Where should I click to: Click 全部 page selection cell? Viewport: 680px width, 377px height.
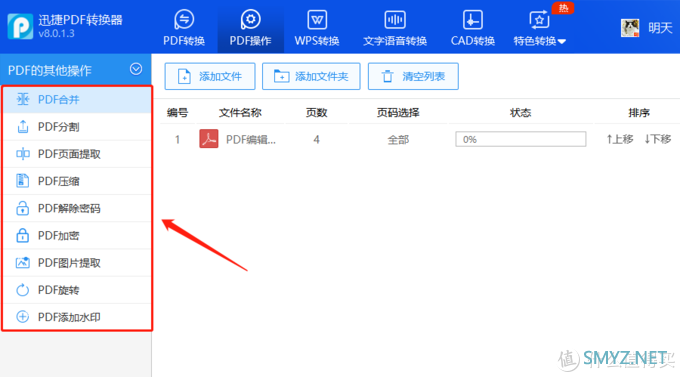(398, 140)
